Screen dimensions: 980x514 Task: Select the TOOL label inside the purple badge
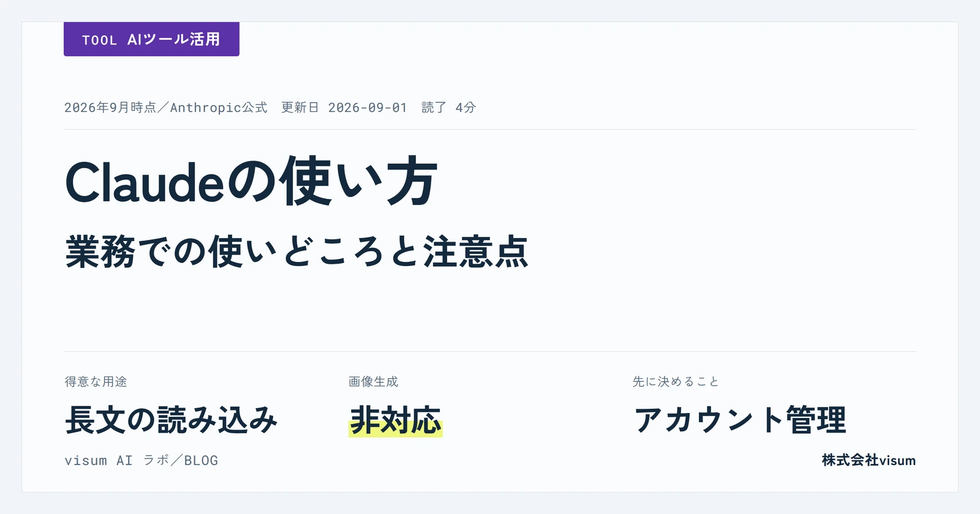(x=99, y=40)
